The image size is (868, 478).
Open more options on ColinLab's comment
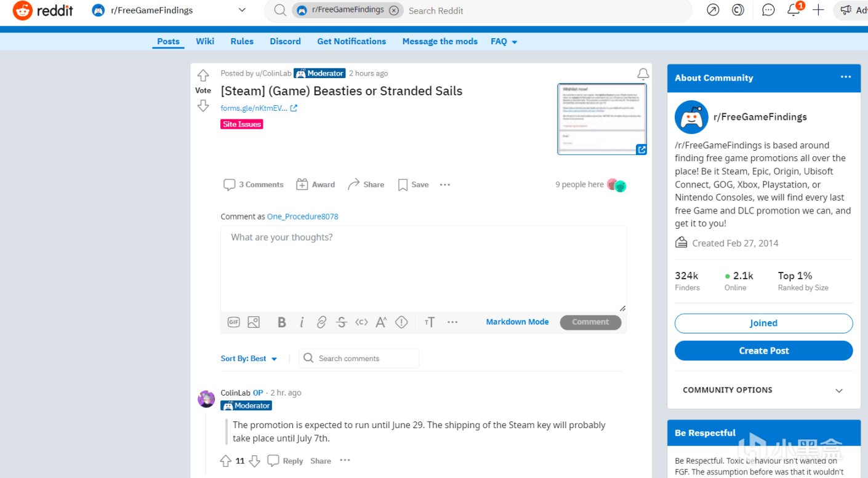345,460
